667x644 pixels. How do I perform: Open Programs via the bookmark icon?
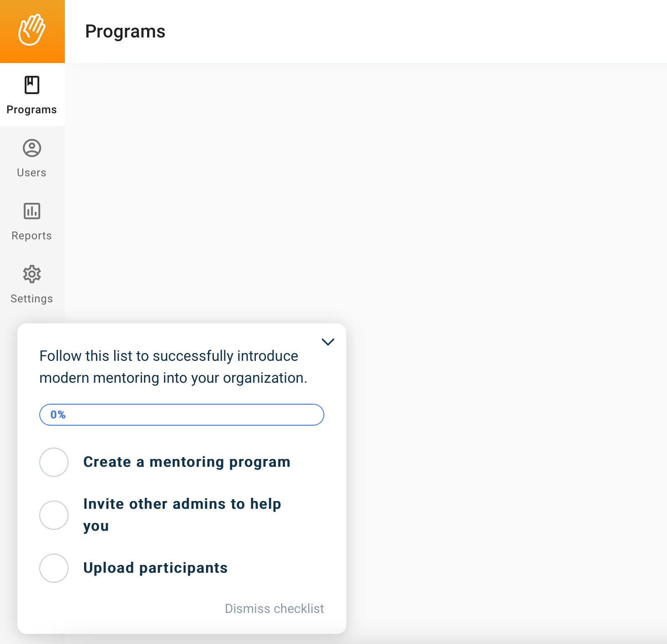pyautogui.click(x=32, y=85)
